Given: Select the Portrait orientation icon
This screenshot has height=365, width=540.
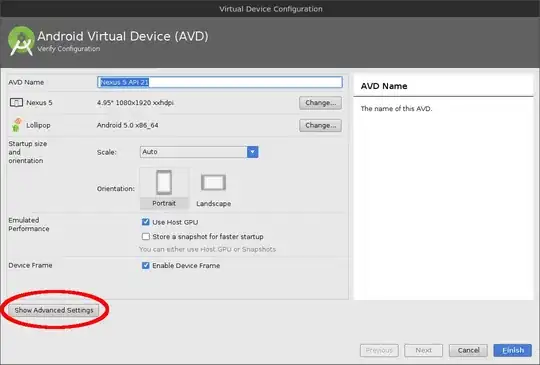Looking at the screenshot, I should coord(164,182).
